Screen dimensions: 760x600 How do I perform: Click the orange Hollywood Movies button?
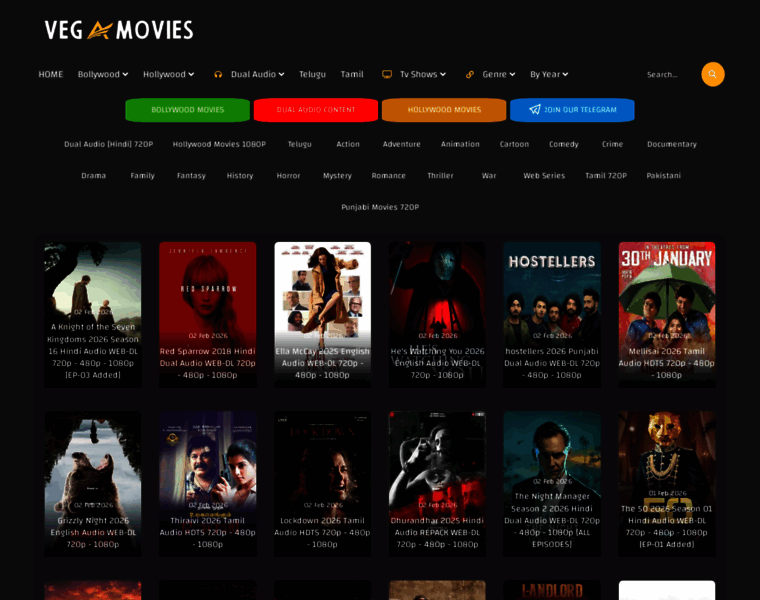pos(444,110)
